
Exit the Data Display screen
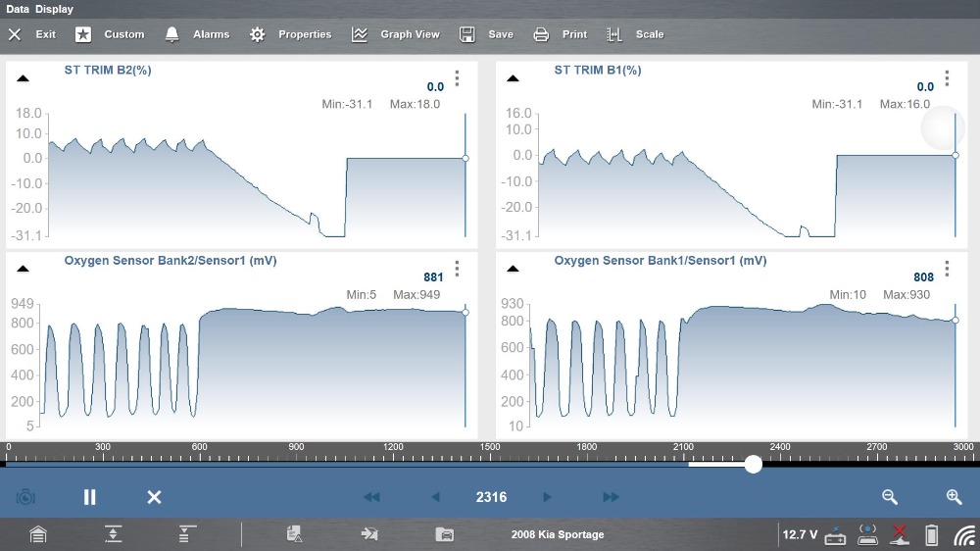click(x=32, y=34)
